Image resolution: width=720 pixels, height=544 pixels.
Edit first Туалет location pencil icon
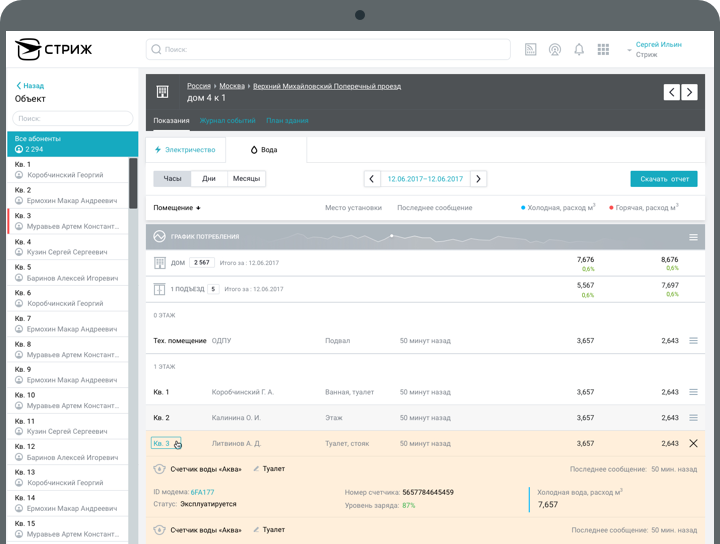click(256, 469)
